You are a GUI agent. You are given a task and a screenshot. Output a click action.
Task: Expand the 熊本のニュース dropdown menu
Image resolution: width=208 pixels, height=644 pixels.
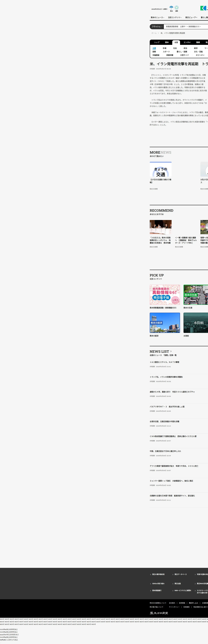click(x=158, y=18)
